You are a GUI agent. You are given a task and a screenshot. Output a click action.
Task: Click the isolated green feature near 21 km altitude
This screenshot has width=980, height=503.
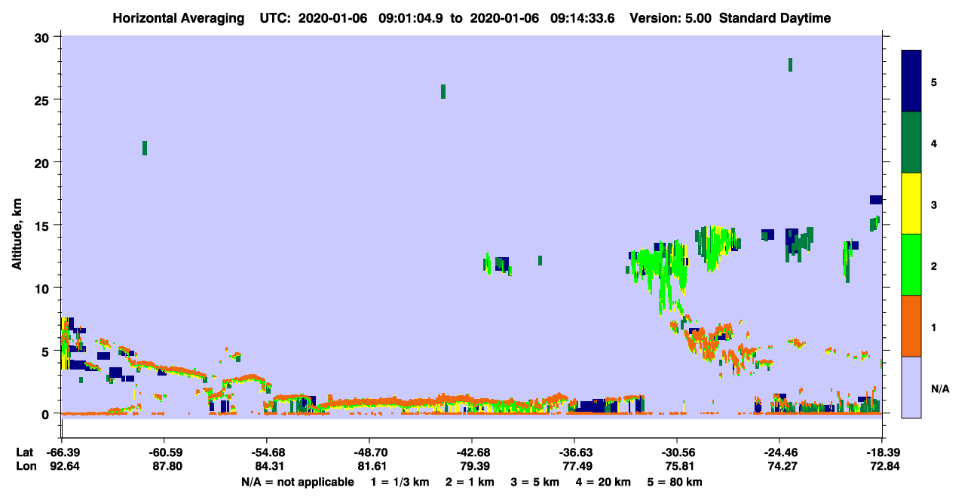tap(145, 148)
